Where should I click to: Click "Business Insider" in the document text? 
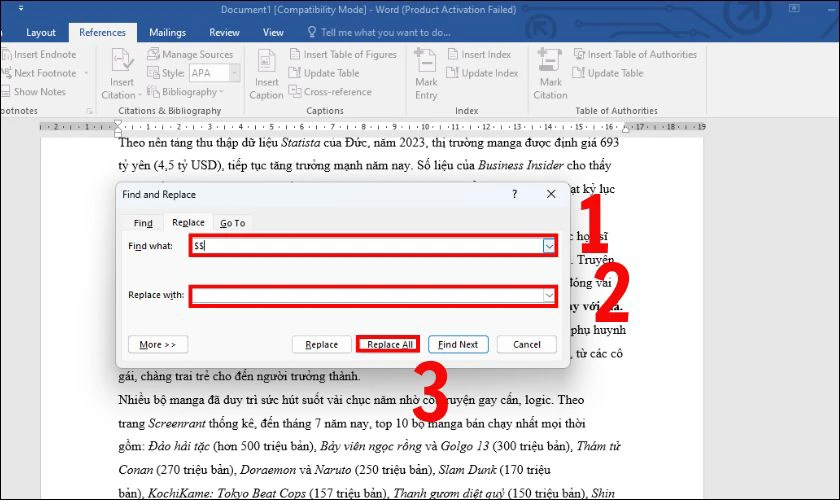(521, 166)
